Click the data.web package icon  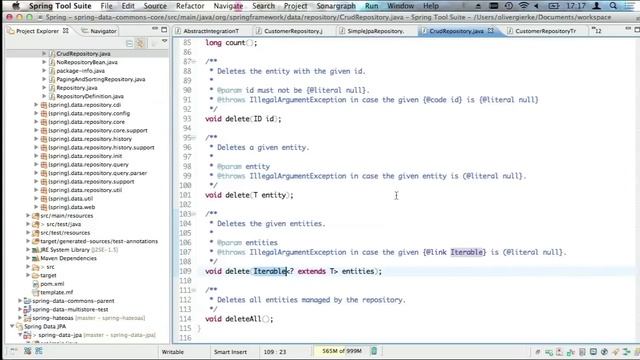point(44,207)
